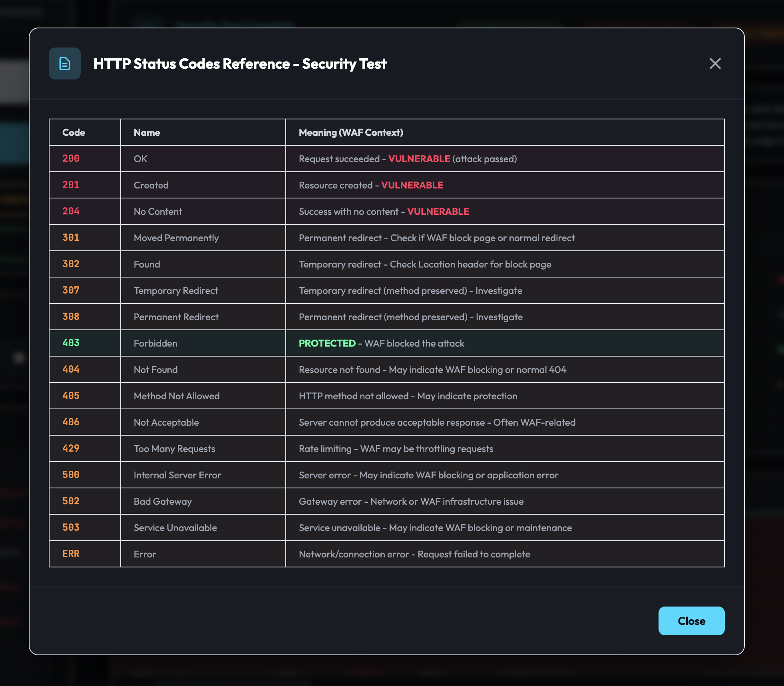Image resolution: width=784 pixels, height=686 pixels.
Task: Click the document icon beside the title
Action: (65, 63)
